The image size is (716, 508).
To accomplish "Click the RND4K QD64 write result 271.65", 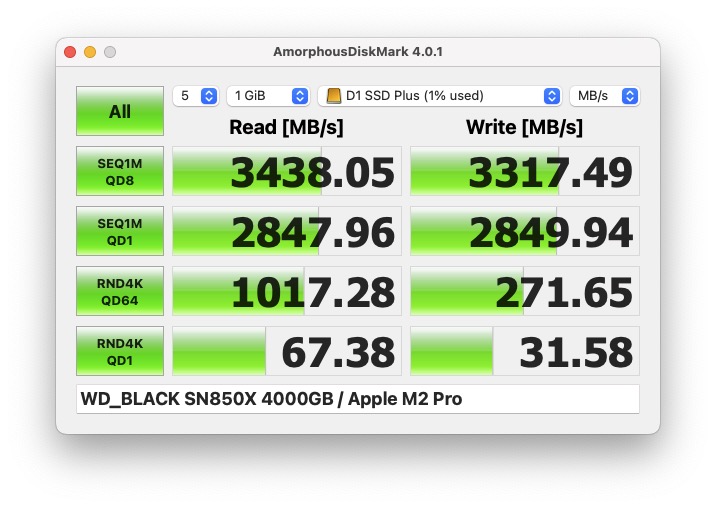I will click(x=525, y=291).
